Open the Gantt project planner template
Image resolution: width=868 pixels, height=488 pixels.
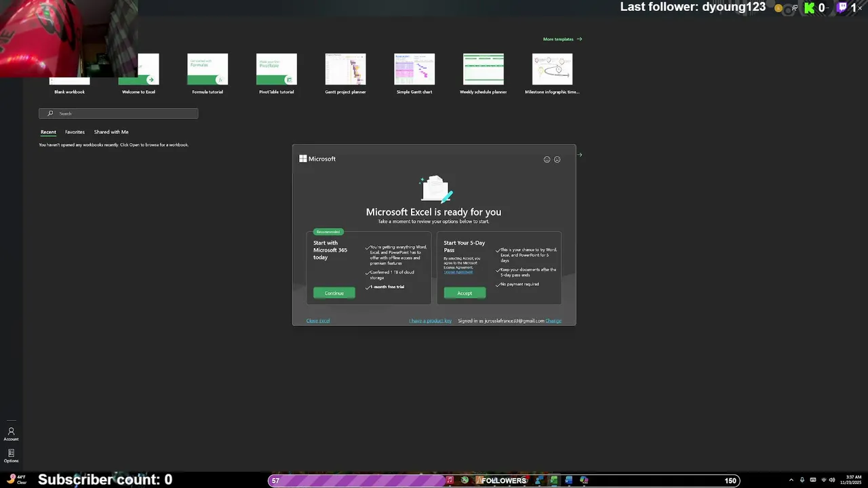point(345,74)
